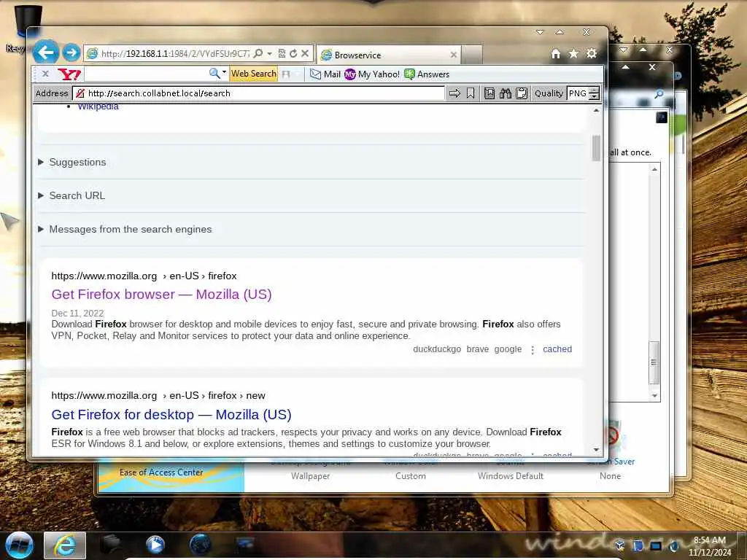Click the date text 'Dec 11, 2022'
Image resolution: width=747 pixels, height=560 pixels.
pos(77,313)
